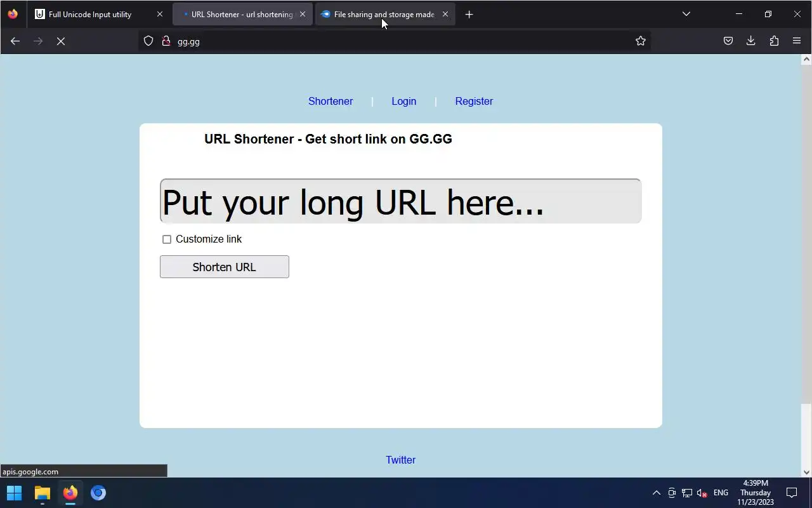Screen dimensions: 812x508
Task: Click scrollbar down arrow
Action: [x=806, y=472]
